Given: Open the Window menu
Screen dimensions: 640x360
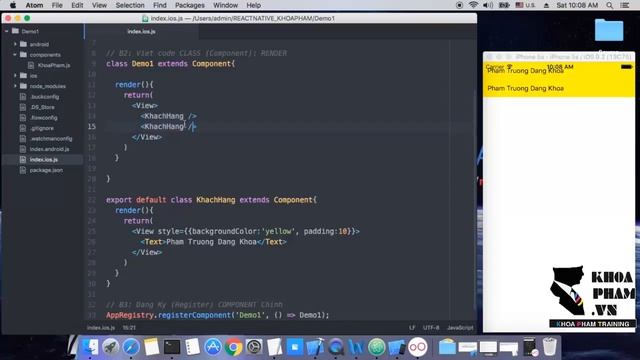Looking at the screenshot, I should tap(225, 5).
